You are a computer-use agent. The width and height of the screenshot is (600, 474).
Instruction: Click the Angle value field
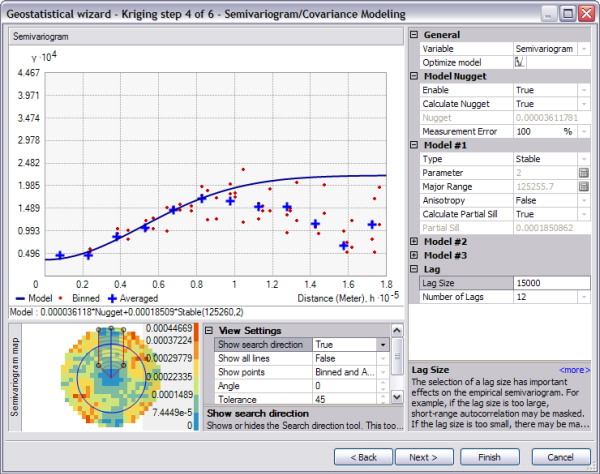(345, 386)
